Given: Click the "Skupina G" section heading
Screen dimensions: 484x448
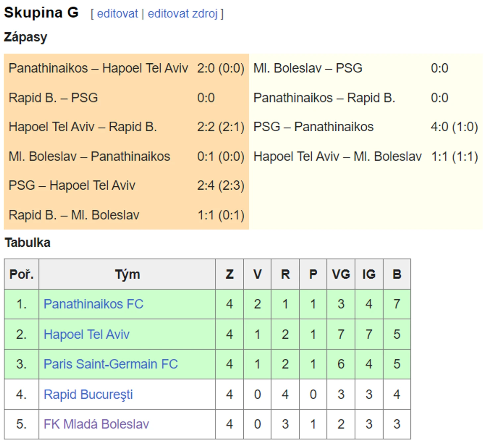Looking at the screenshot, I should [41, 13].
